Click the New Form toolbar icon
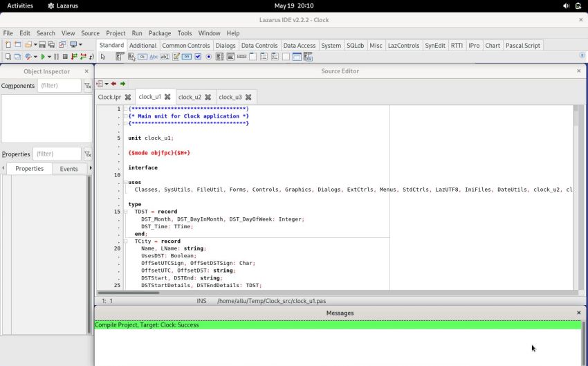This screenshot has width=588, height=366. point(17,44)
